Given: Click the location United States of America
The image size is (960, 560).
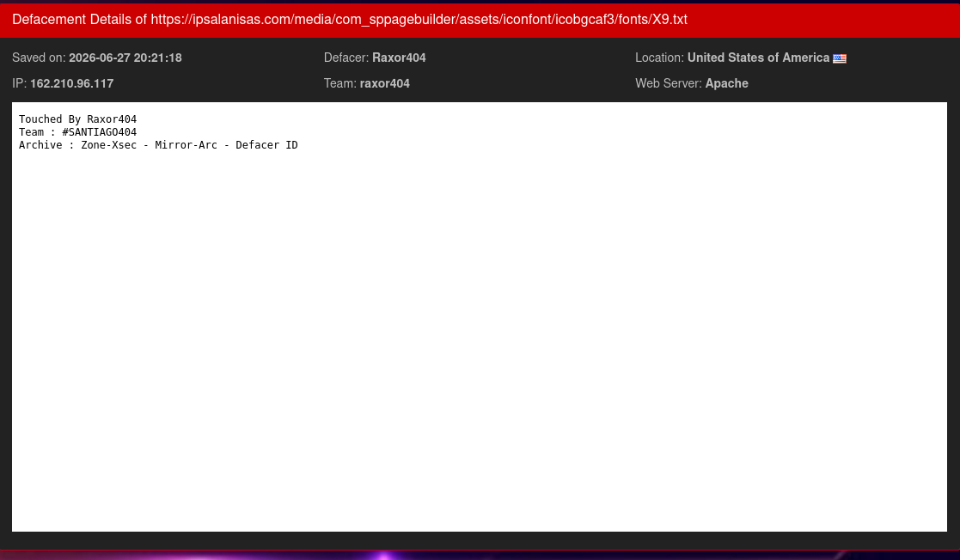Looking at the screenshot, I should [758, 58].
